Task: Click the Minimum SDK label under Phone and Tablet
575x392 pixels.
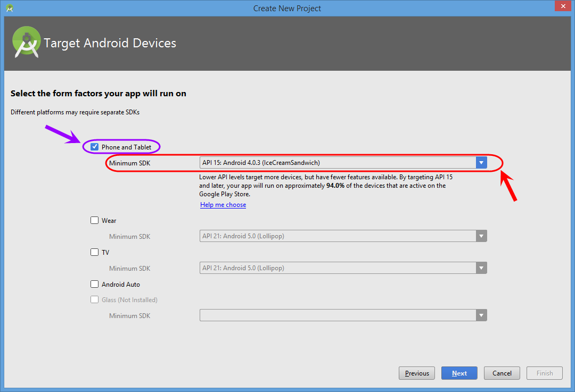Action: (129, 163)
